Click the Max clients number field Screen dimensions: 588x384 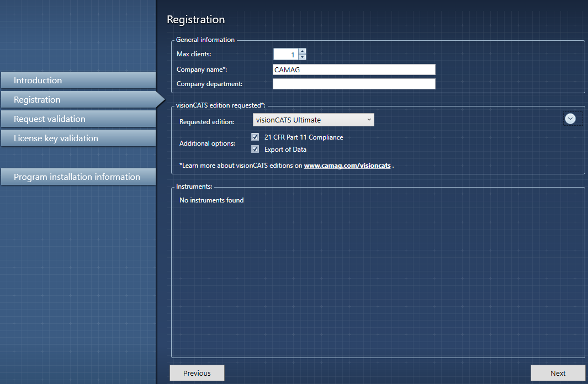tap(286, 54)
